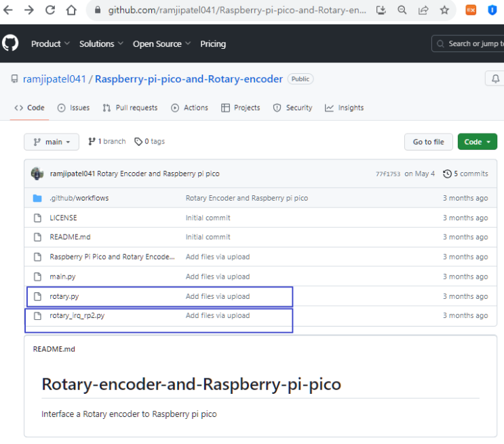This screenshot has height=444, width=504.
Task: Go to GitHub home via Octocat logo
Action: pos(10,43)
